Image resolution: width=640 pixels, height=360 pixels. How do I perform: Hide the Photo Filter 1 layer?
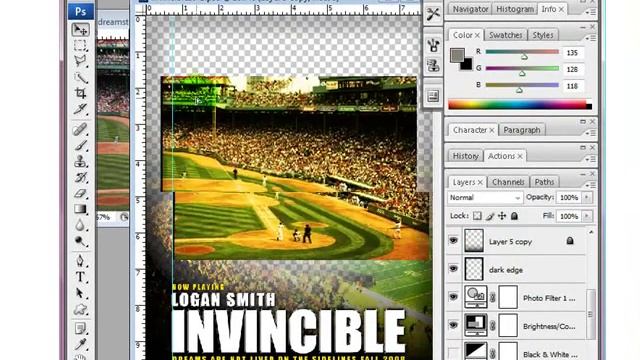tap(453, 297)
